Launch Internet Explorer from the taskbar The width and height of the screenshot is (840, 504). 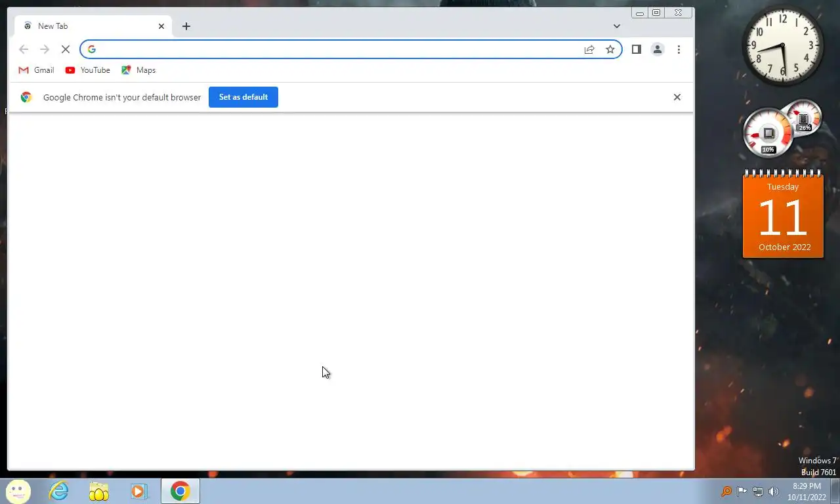pyautogui.click(x=59, y=491)
